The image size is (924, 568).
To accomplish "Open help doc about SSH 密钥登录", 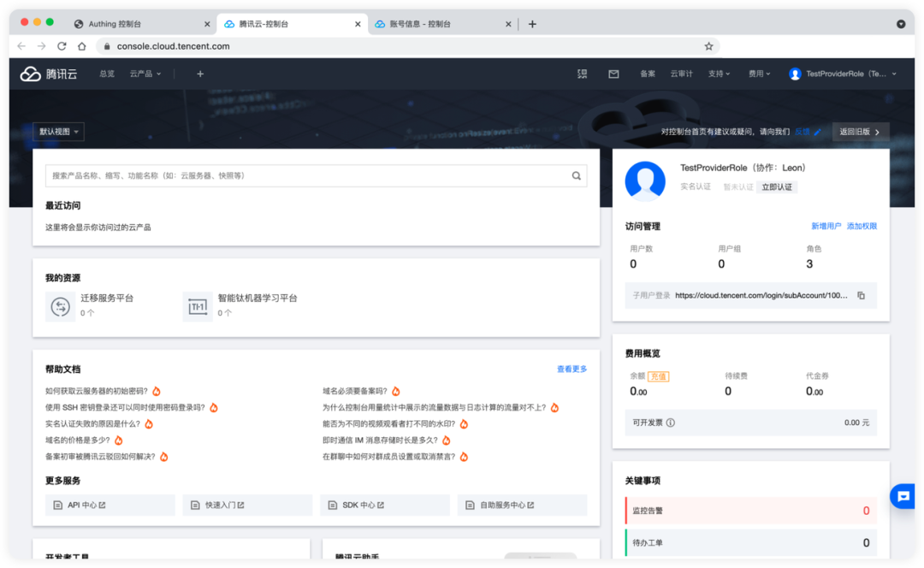I will coord(125,408).
